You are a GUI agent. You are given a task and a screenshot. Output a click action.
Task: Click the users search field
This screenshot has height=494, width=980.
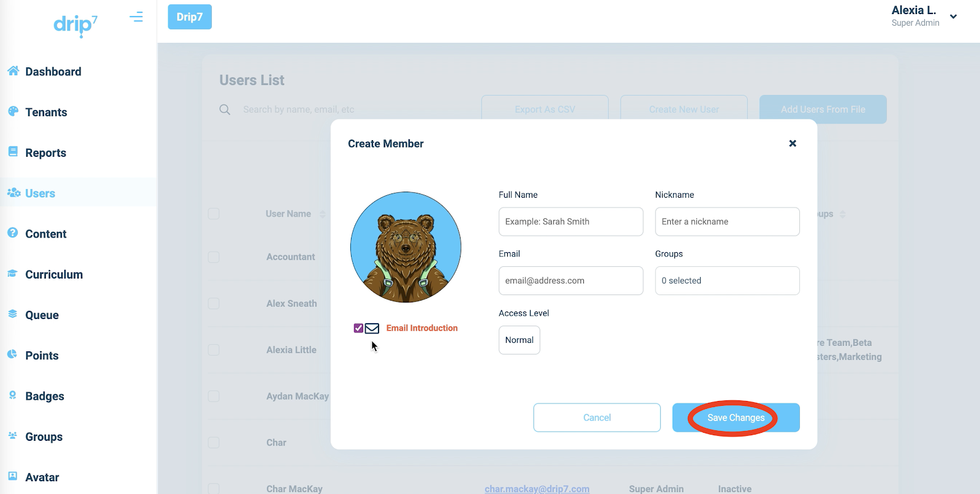coord(355,110)
